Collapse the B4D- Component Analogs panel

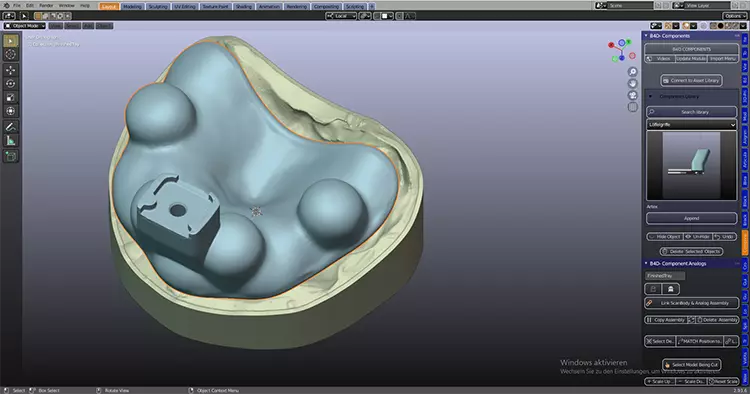point(646,263)
